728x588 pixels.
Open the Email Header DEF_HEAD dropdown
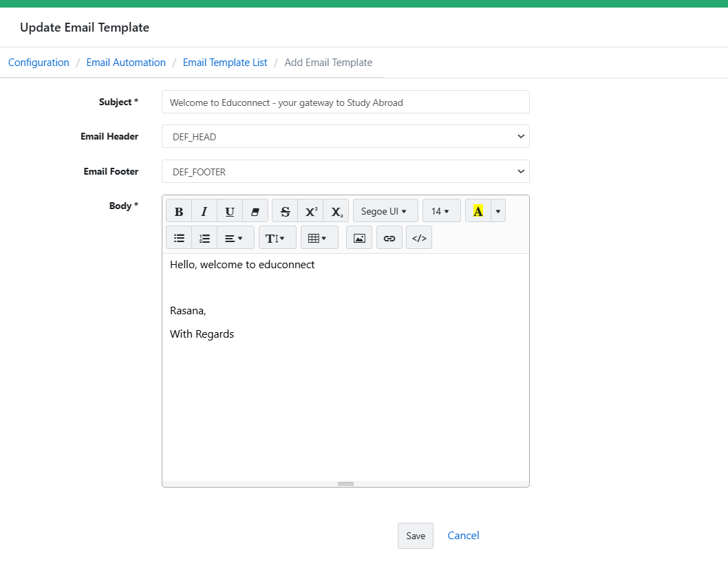(x=345, y=136)
